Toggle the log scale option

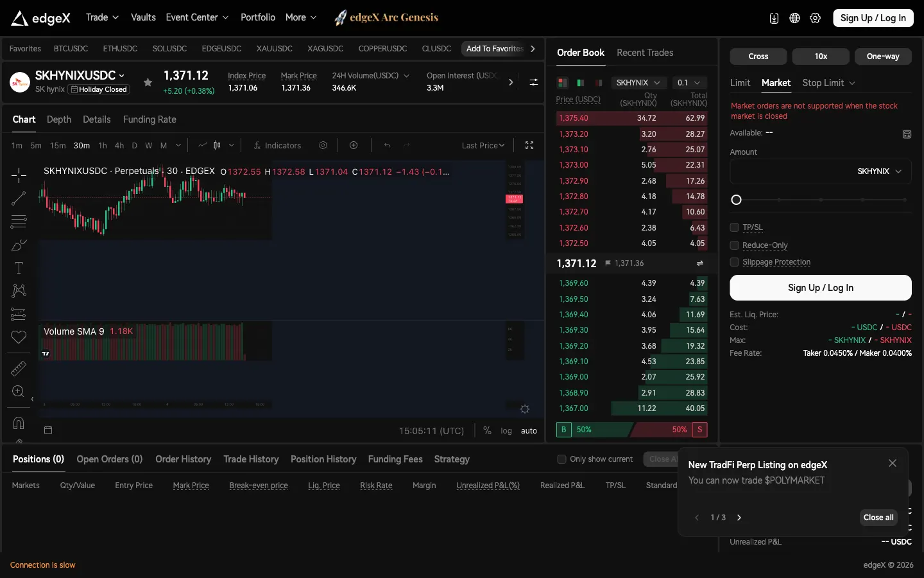506,431
